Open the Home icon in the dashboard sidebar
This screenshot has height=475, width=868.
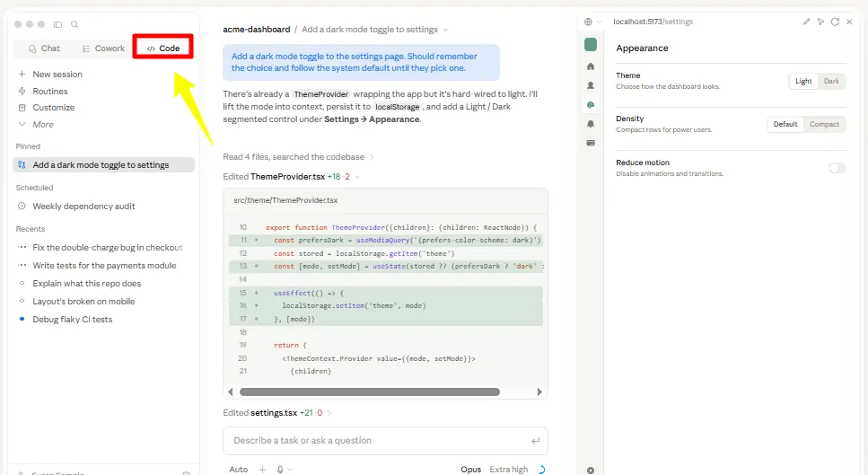(x=591, y=66)
